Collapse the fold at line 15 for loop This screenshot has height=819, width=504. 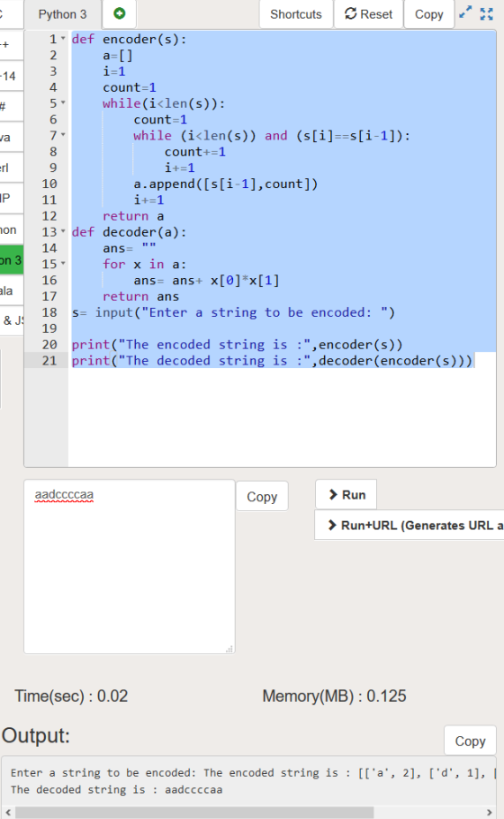point(63,263)
